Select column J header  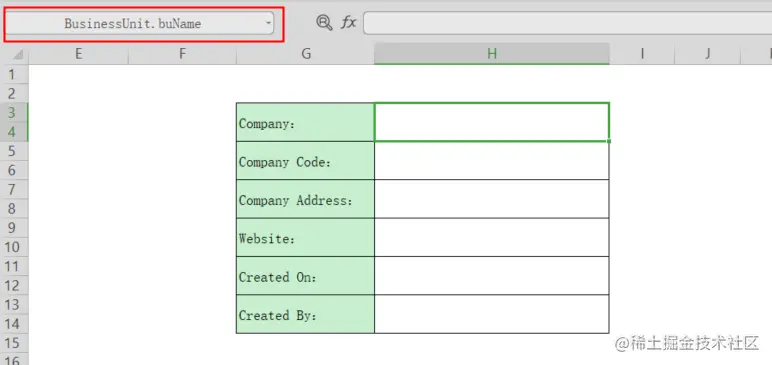point(708,54)
